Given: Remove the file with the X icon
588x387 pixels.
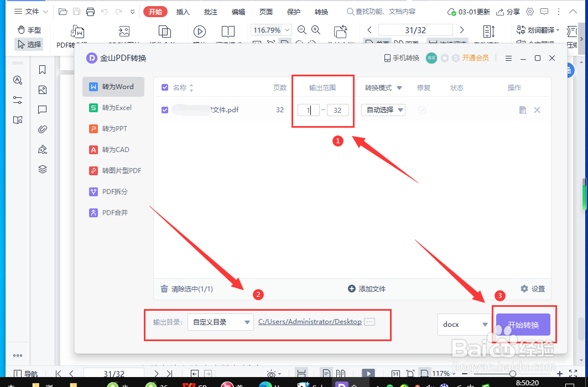Looking at the screenshot, I should (537, 110).
